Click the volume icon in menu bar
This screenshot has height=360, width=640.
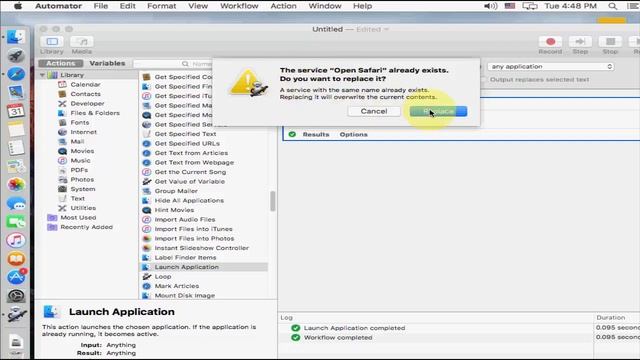[x=490, y=6]
